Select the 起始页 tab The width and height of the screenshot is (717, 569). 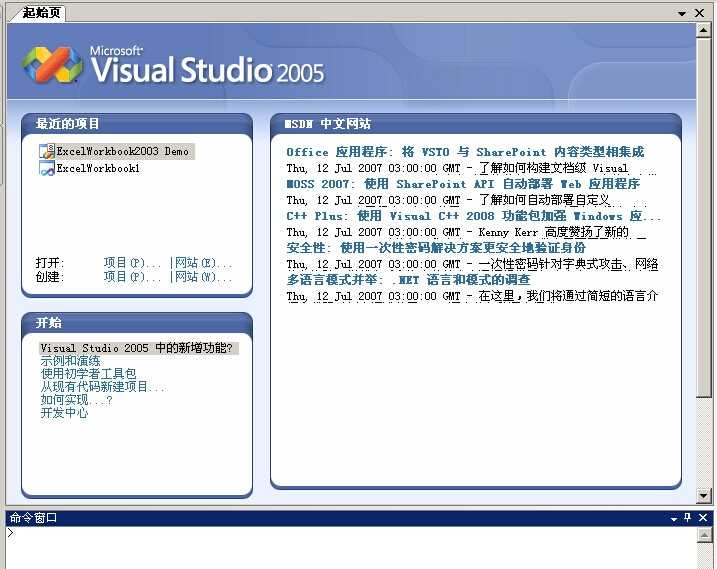click(41, 12)
